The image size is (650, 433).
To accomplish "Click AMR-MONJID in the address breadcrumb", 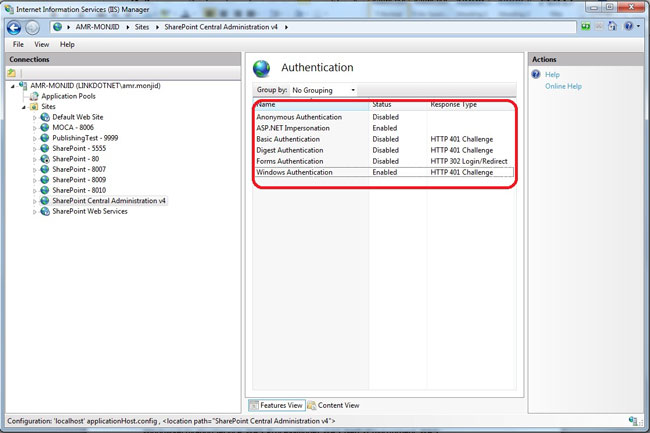I will [97, 27].
